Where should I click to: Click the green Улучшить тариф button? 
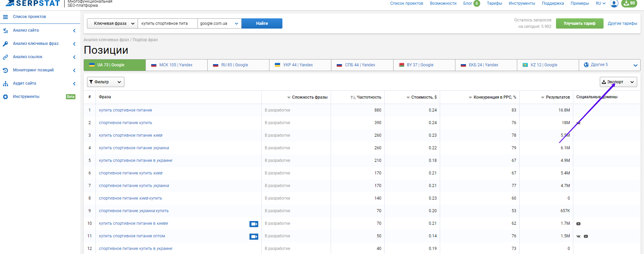(579, 23)
